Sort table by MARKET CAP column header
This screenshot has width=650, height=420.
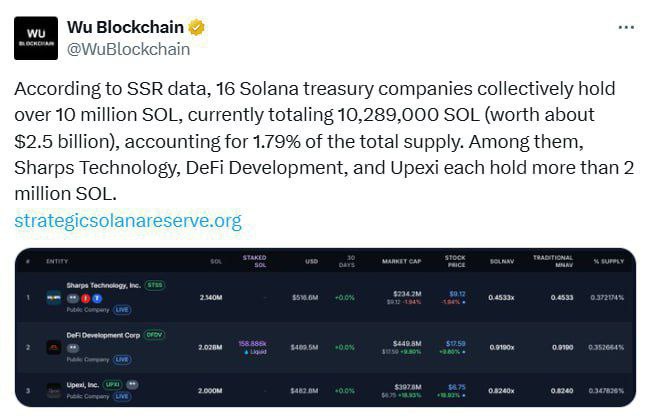pos(401,261)
